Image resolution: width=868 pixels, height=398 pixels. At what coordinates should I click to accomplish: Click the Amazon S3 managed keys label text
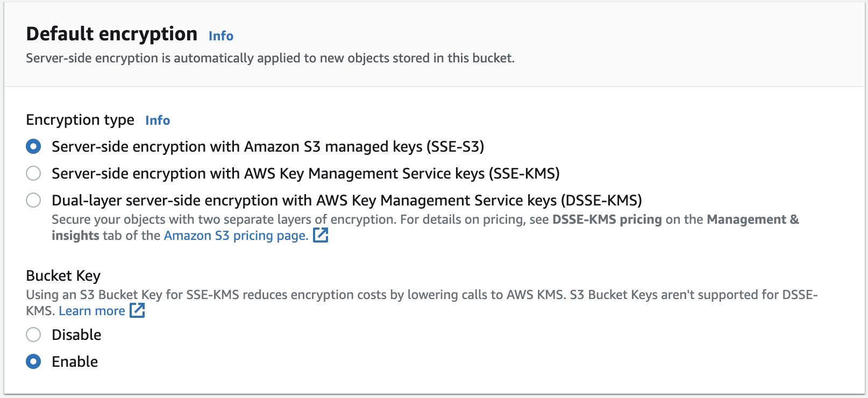pyautogui.click(x=267, y=146)
